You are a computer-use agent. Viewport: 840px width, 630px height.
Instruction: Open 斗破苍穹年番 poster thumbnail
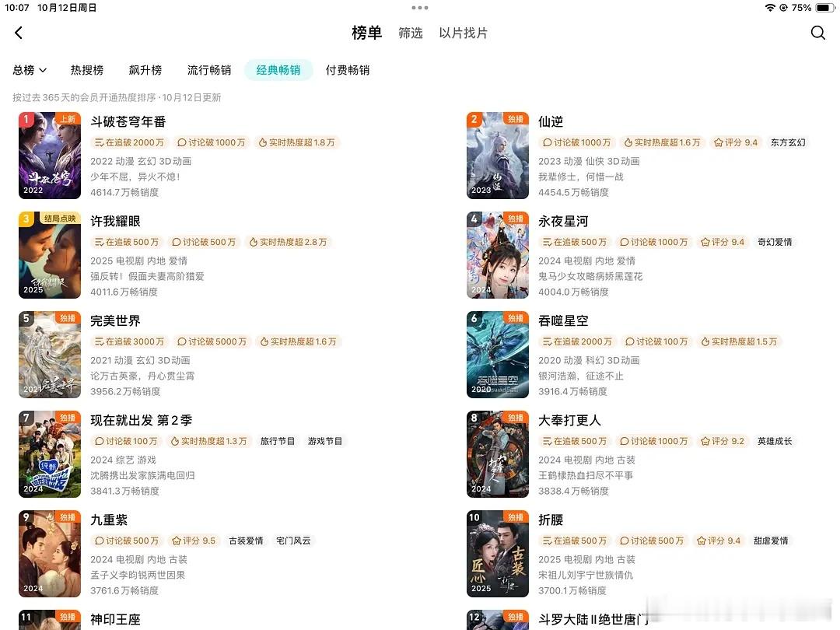click(x=50, y=156)
